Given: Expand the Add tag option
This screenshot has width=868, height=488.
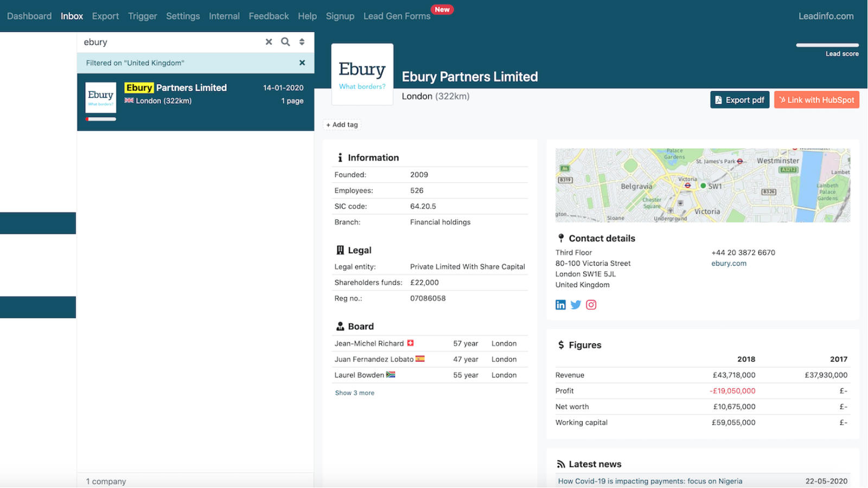Looking at the screenshot, I should tap(341, 124).
